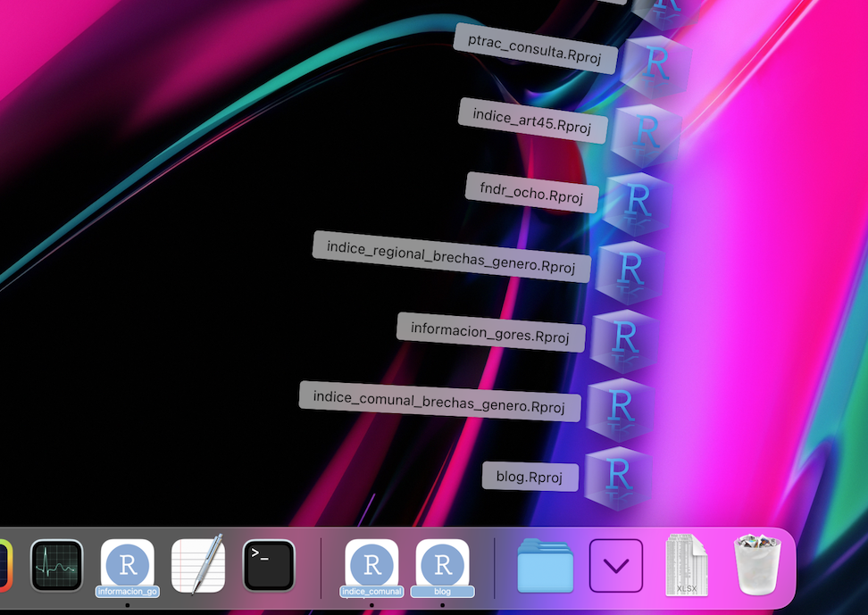Bring up the RStudio blog Dock icon
The image size is (868, 615).
coord(442,565)
